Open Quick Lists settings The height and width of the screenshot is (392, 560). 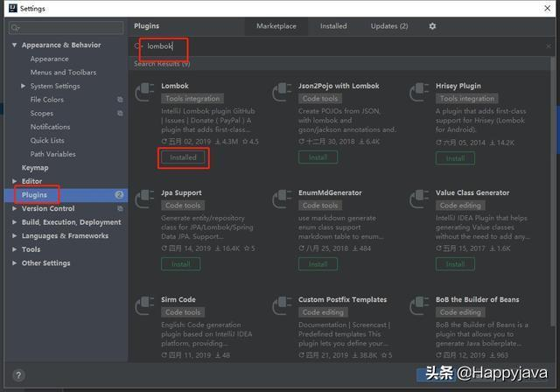47,140
